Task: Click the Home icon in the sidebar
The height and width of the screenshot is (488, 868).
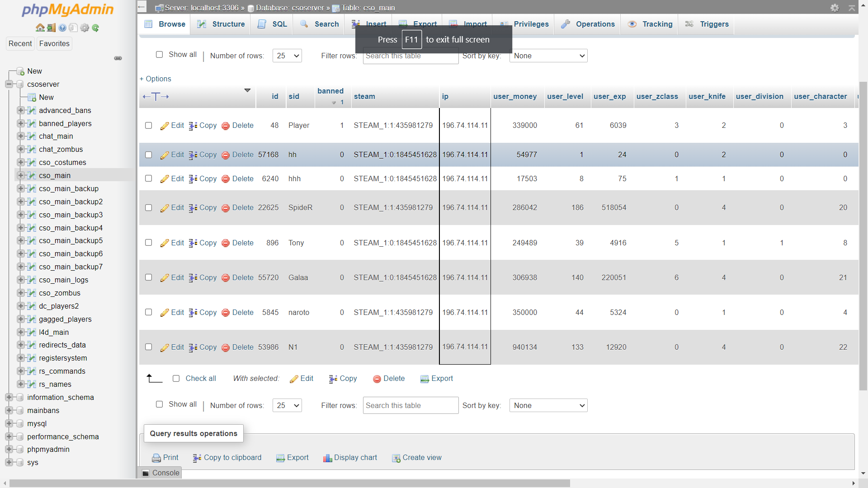Action: [x=40, y=28]
